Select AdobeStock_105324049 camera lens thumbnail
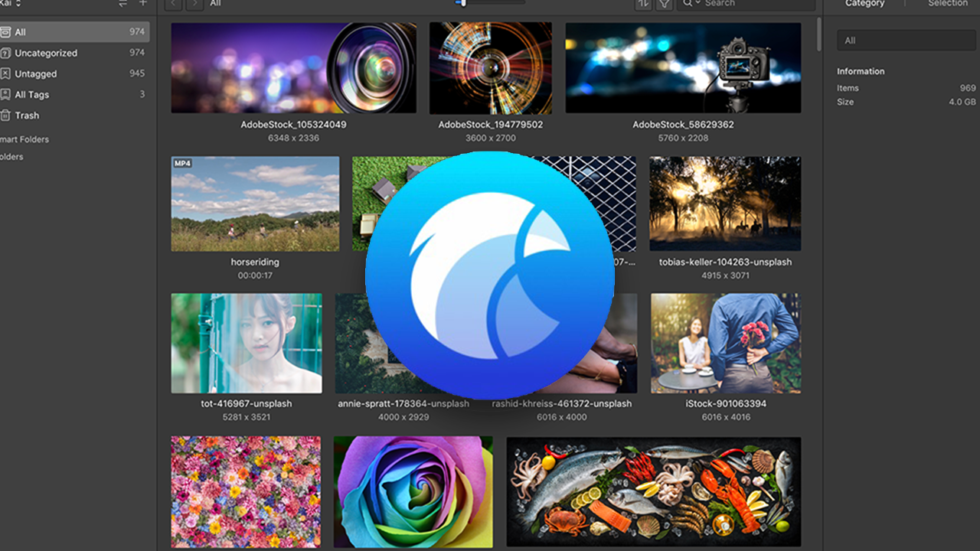Viewport: 980px width, 551px height. [294, 68]
